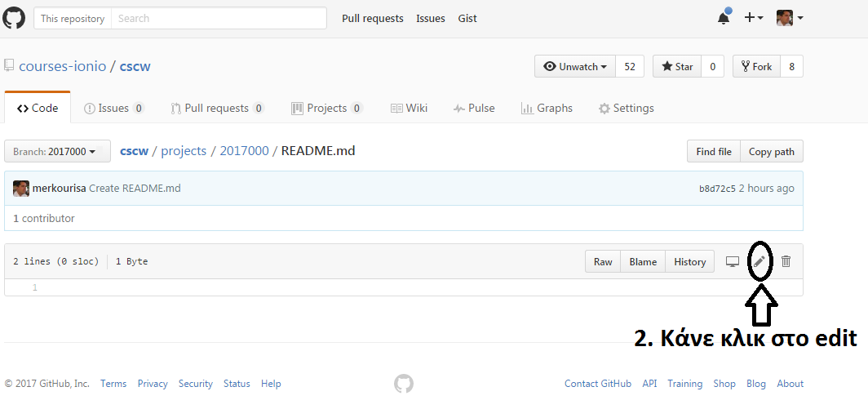The image size is (868, 418).
Task: Open the Branch: 2017000 dropdown
Action: coord(58,151)
